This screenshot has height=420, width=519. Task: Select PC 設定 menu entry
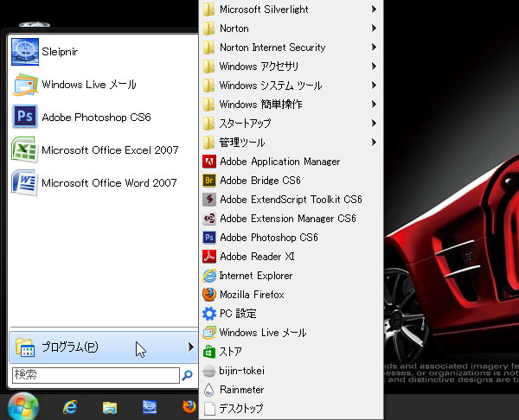click(238, 314)
